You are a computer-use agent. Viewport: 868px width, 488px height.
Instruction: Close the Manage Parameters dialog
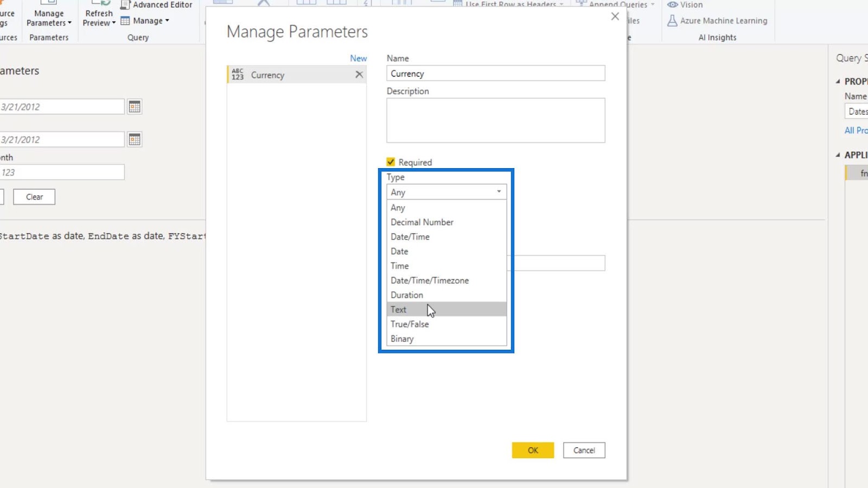615,16
